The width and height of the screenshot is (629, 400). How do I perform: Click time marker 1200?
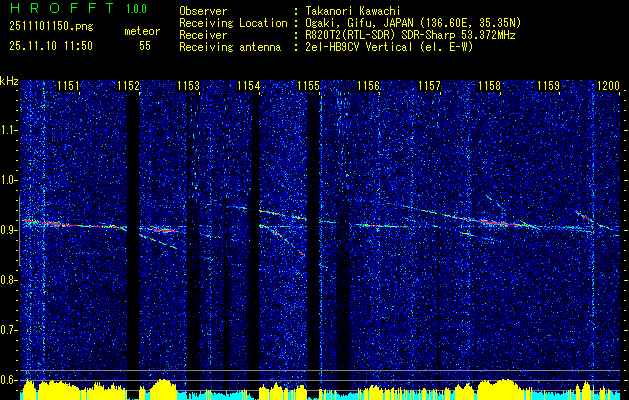(609, 86)
